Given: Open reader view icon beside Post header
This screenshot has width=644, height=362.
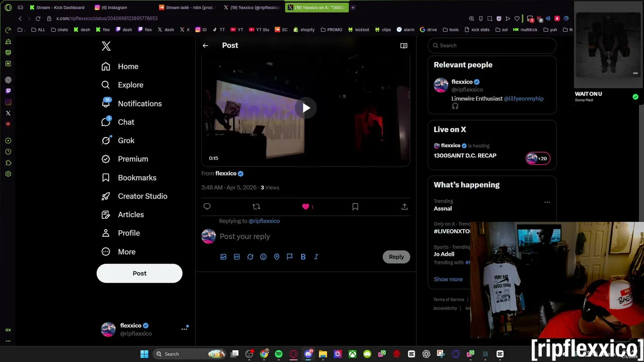Looking at the screenshot, I should (x=404, y=46).
